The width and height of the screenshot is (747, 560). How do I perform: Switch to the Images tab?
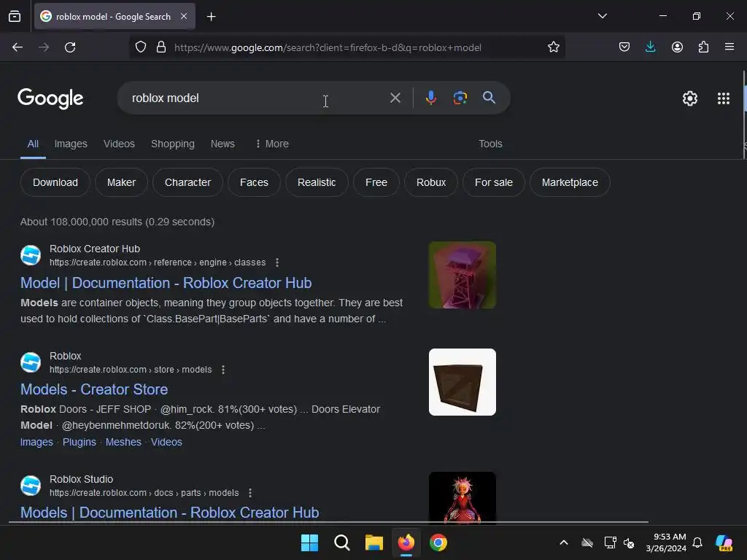[x=71, y=144]
